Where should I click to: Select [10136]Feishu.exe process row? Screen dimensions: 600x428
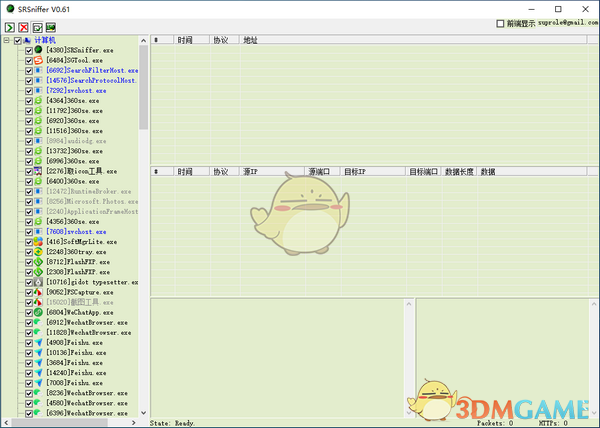(x=76, y=353)
